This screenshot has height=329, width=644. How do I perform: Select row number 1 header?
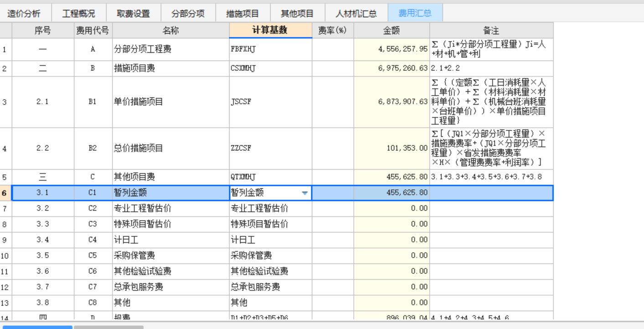(5, 49)
